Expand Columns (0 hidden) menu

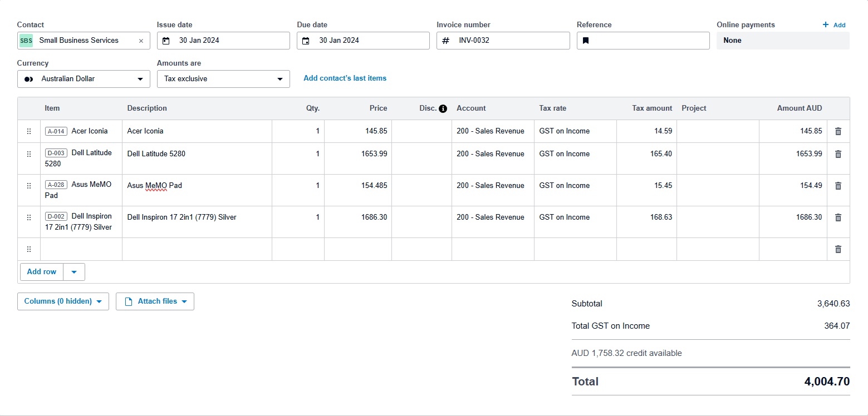point(63,301)
